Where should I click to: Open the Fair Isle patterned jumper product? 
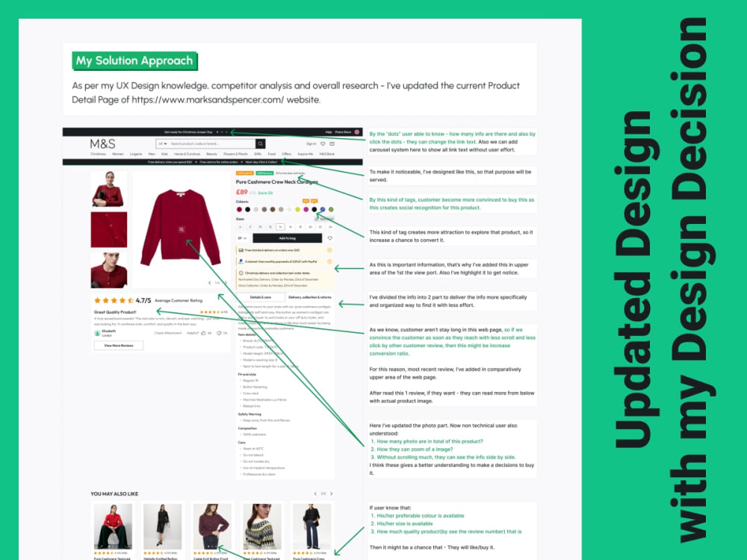(262, 526)
